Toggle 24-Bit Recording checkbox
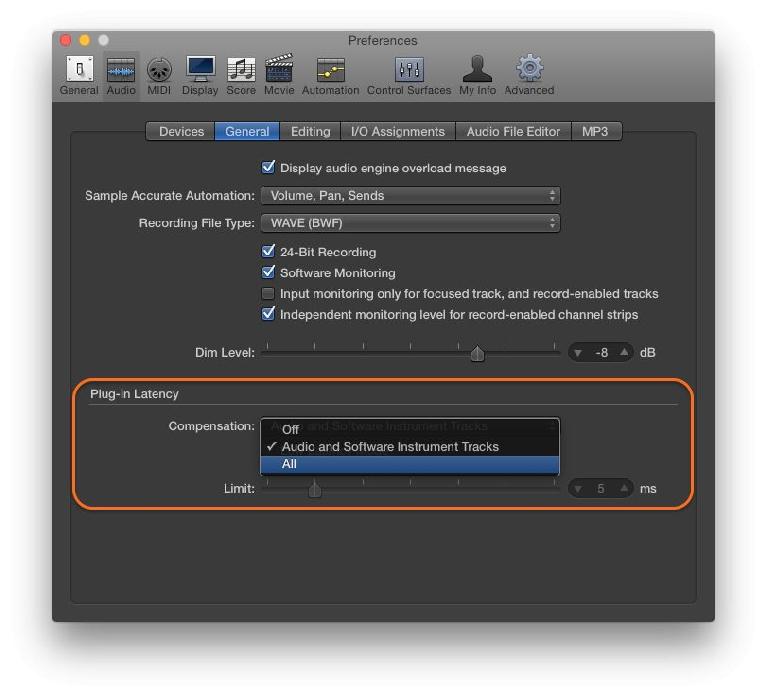The width and height of the screenshot is (768, 698). [268, 251]
